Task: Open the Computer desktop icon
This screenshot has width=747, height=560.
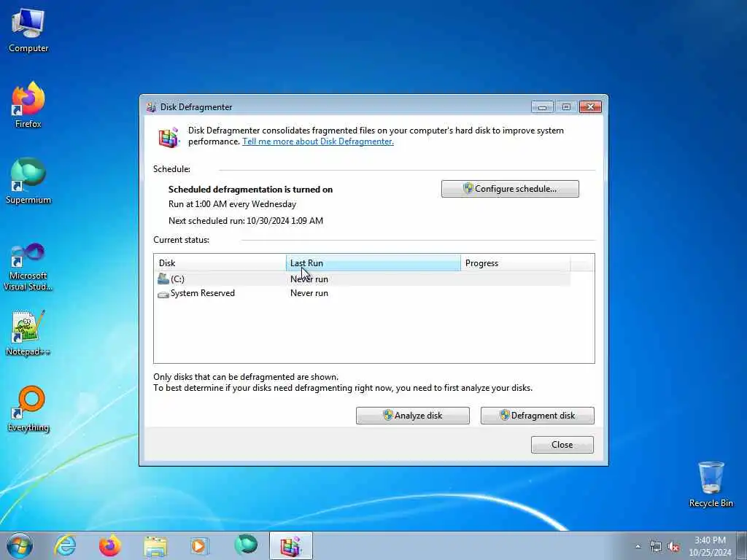Action: pyautogui.click(x=28, y=31)
